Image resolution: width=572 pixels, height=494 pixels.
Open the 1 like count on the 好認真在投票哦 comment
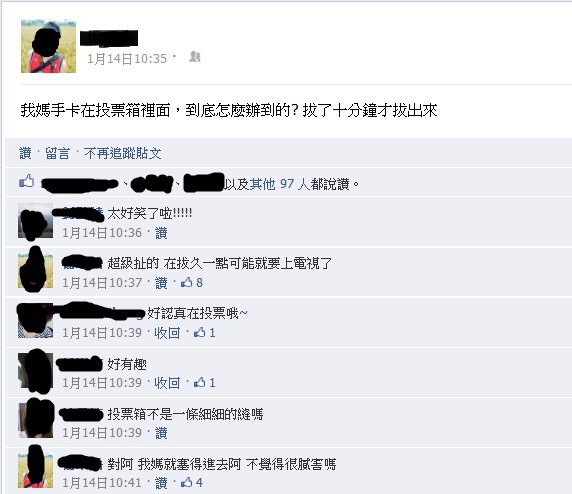pyautogui.click(x=205, y=333)
